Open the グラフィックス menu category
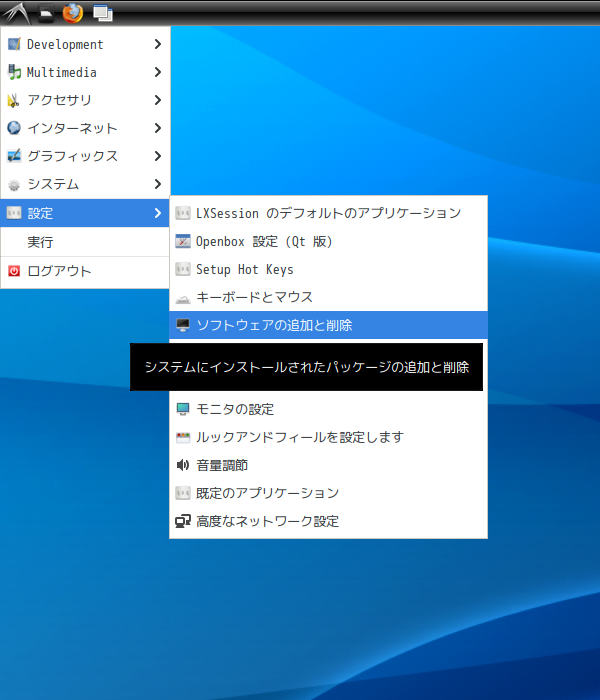Viewport: 600px width, 700px height. pos(85,156)
